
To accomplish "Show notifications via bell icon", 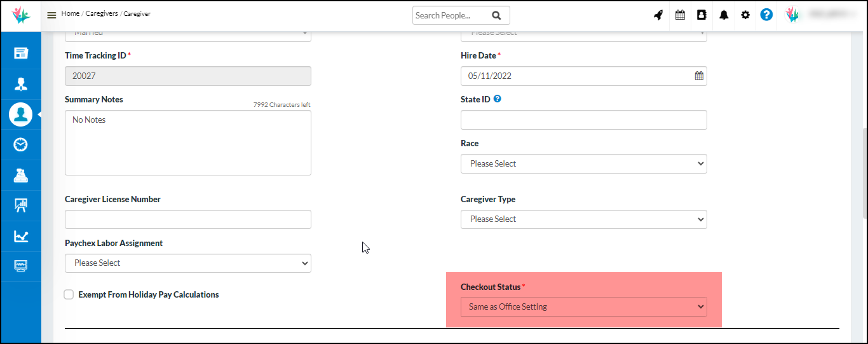I will coord(724,15).
